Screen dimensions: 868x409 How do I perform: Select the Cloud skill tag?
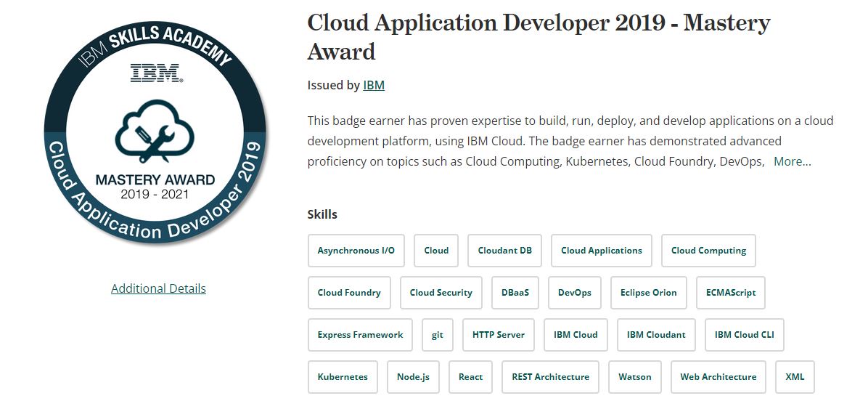pyautogui.click(x=436, y=251)
